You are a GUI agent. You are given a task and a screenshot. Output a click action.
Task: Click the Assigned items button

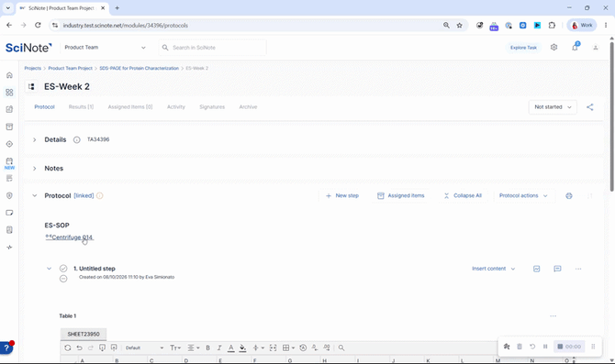point(401,195)
